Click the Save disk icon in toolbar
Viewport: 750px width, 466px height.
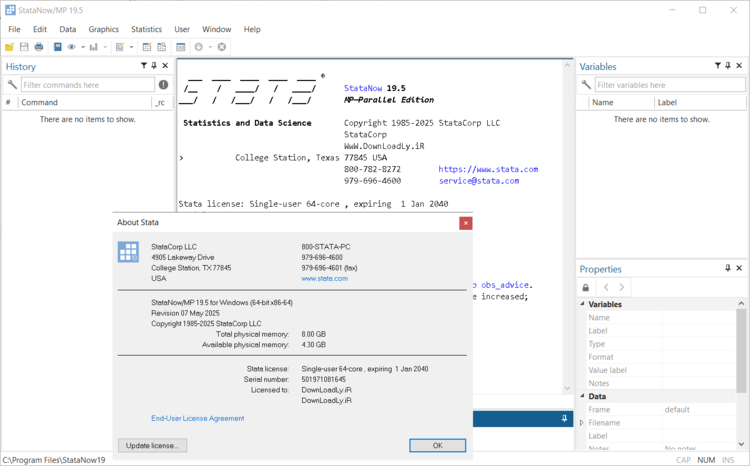(24, 47)
